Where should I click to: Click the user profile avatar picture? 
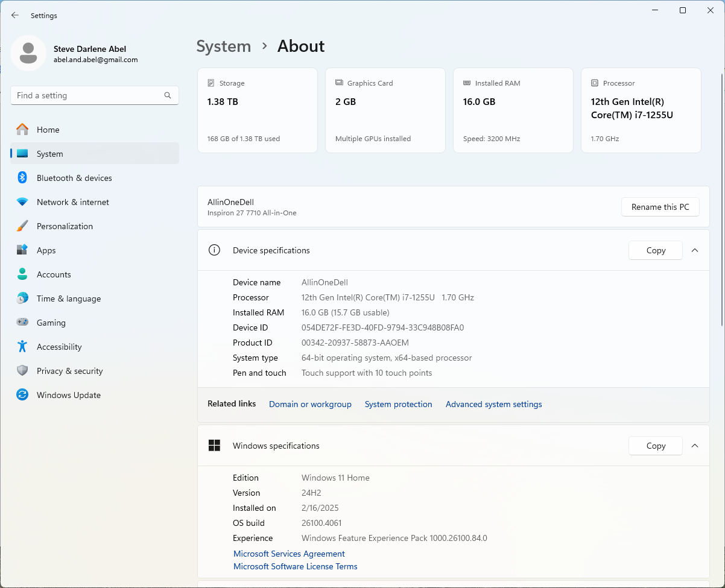(28, 53)
